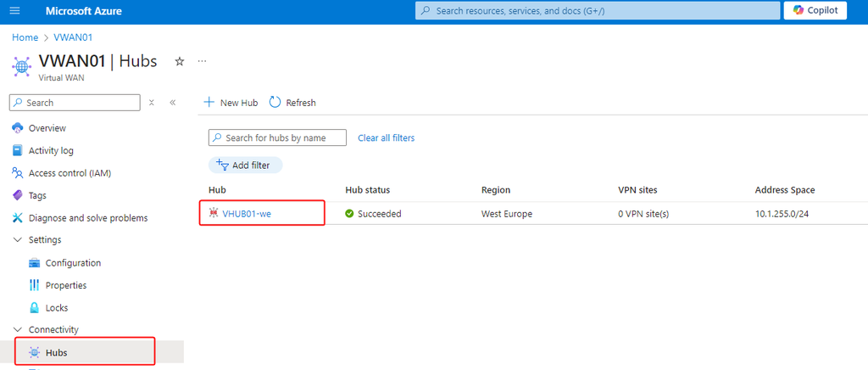Viewport: 868px width, 370px height.
Task: Click the Configuration toolbox icon
Action: tap(34, 262)
